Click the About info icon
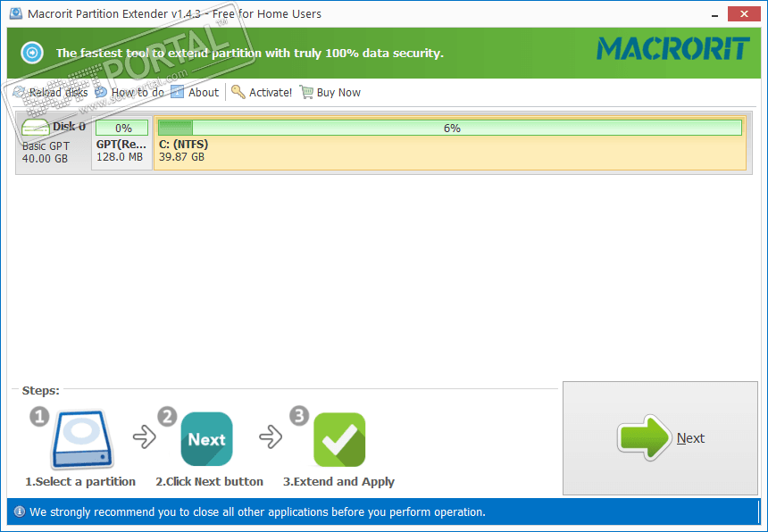 pos(177,92)
